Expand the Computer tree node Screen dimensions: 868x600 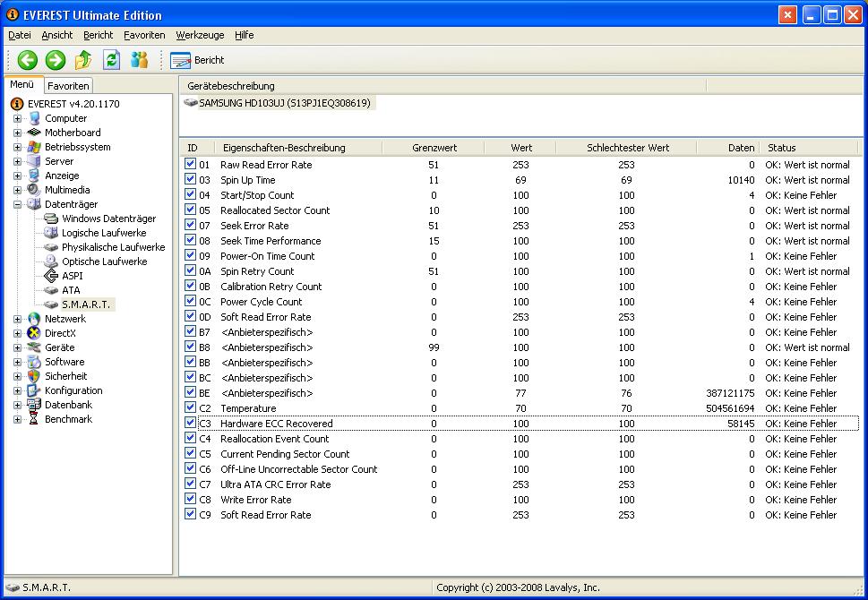point(18,118)
